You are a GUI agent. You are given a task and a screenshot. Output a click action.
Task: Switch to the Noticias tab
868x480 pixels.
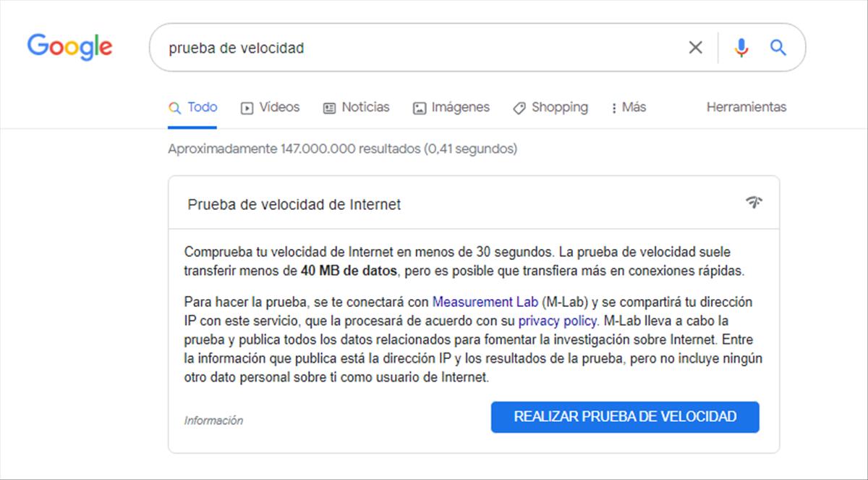(356, 107)
